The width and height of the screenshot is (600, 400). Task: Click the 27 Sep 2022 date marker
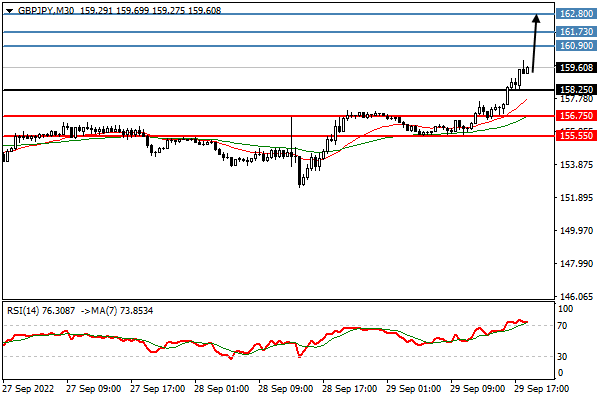[29, 389]
